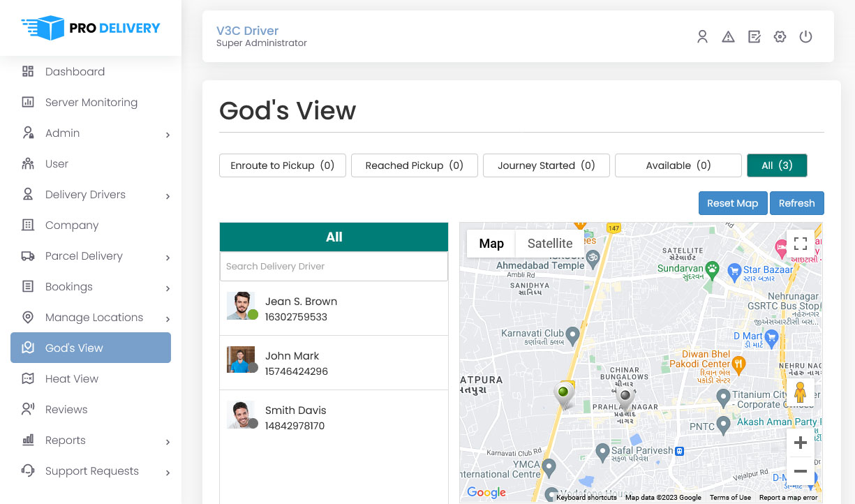
Task: Zoom in on the map
Action: pos(801,443)
